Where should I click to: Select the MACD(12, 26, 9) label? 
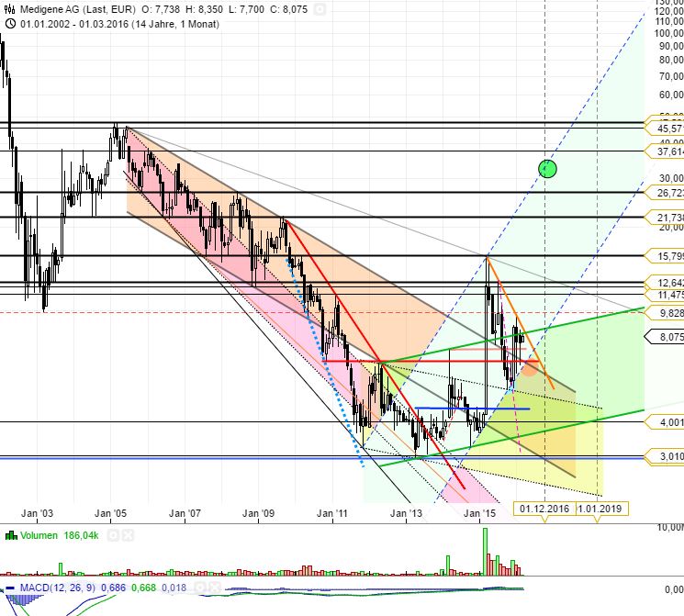[58, 588]
